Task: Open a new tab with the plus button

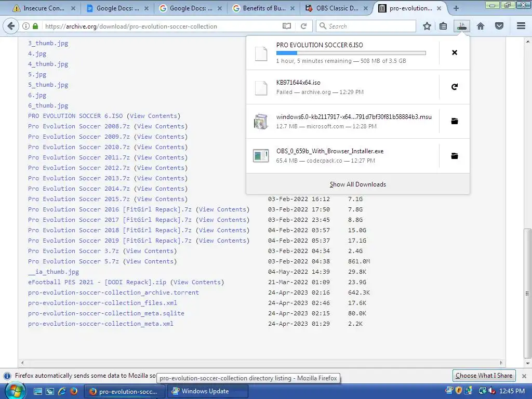Action: click(456, 8)
